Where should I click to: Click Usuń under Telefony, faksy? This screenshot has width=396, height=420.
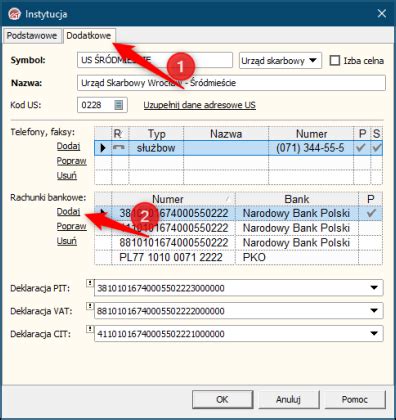(67, 175)
